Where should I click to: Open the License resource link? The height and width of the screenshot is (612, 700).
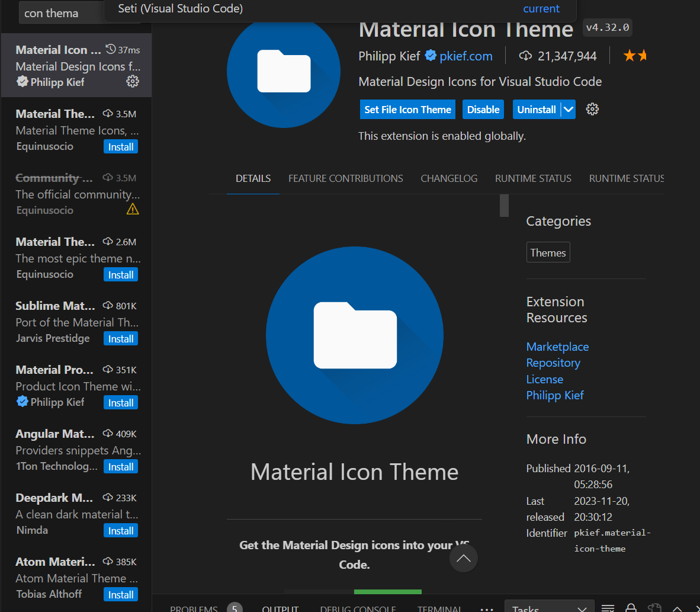click(x=545, y=379)
